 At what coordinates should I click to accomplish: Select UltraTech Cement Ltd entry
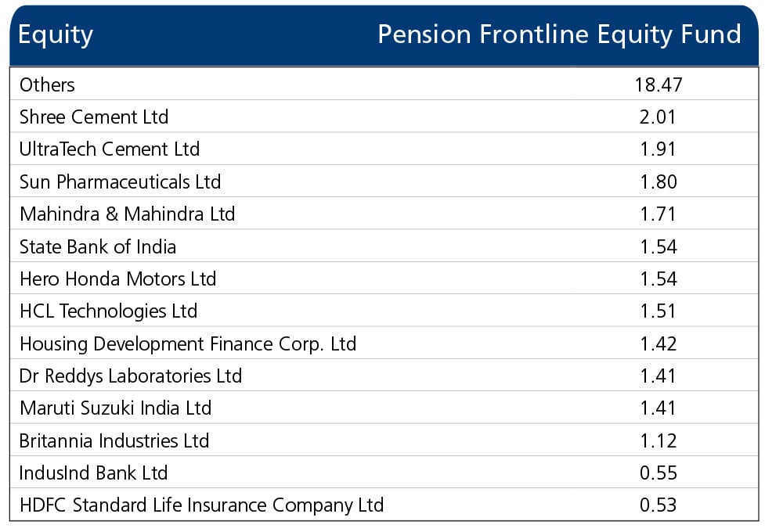point(110,149)
